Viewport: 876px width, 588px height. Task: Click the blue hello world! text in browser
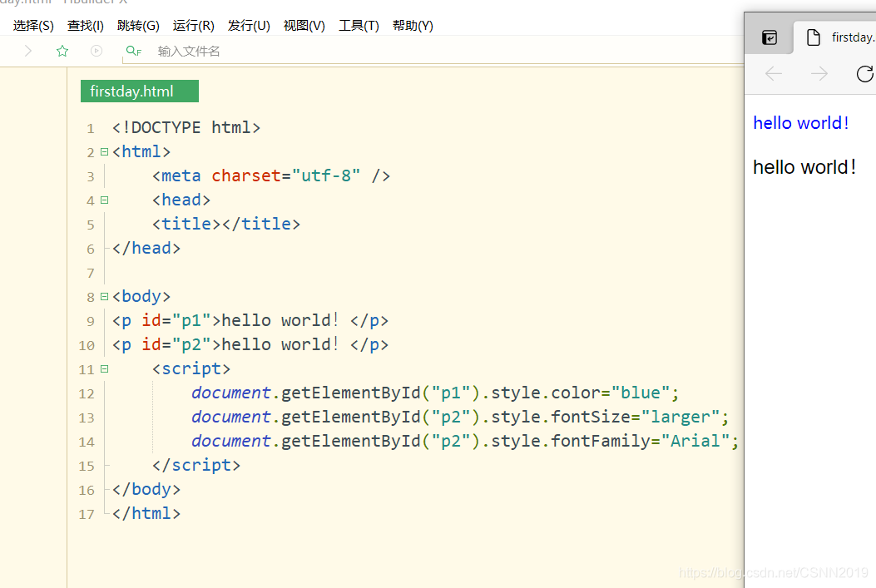tap(800, 123)
